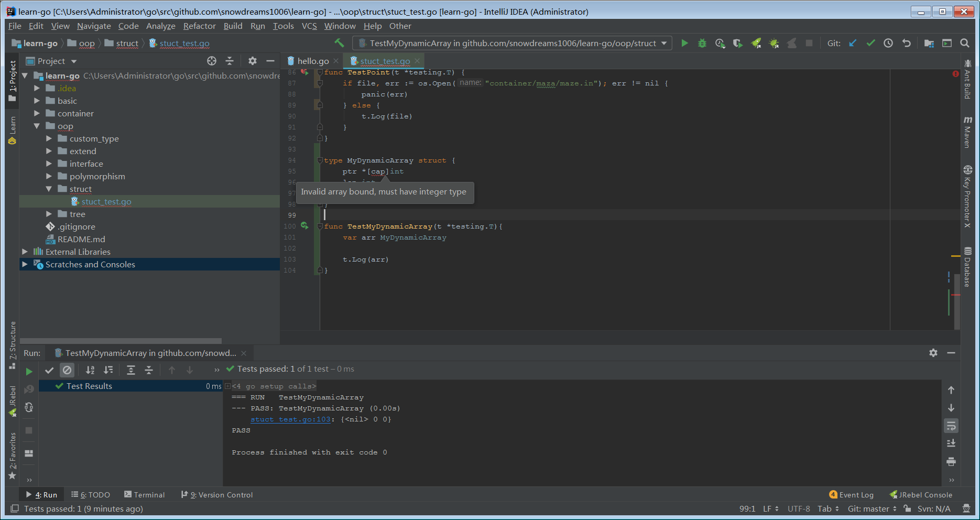The image size is (980, 520).
Task: Start debugging with the bug icon
Action: pyautogui.click(x=702, y=43)
